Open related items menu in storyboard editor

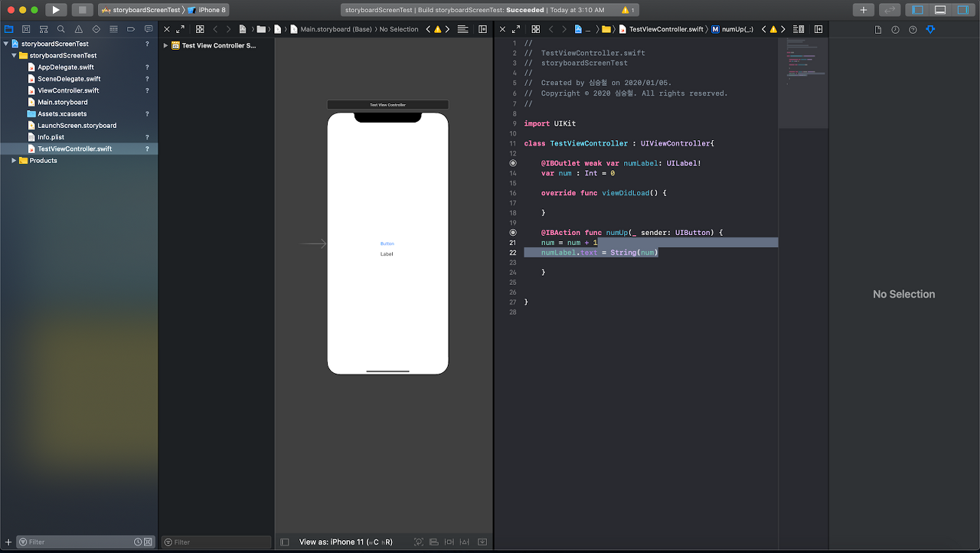tap(200, 29)
